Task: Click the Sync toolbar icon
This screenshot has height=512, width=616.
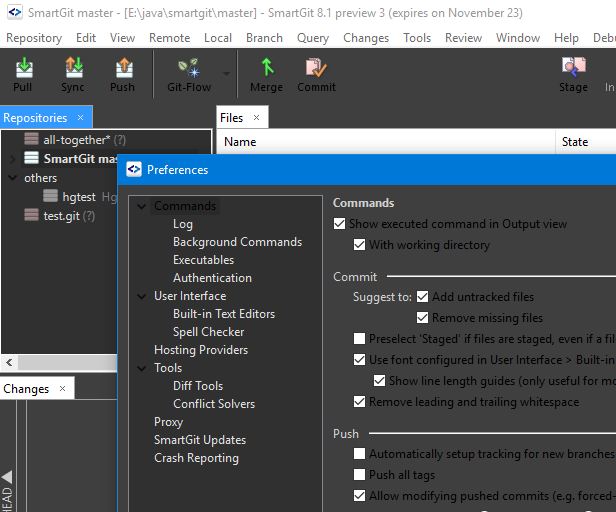Action: coord(73,68)
